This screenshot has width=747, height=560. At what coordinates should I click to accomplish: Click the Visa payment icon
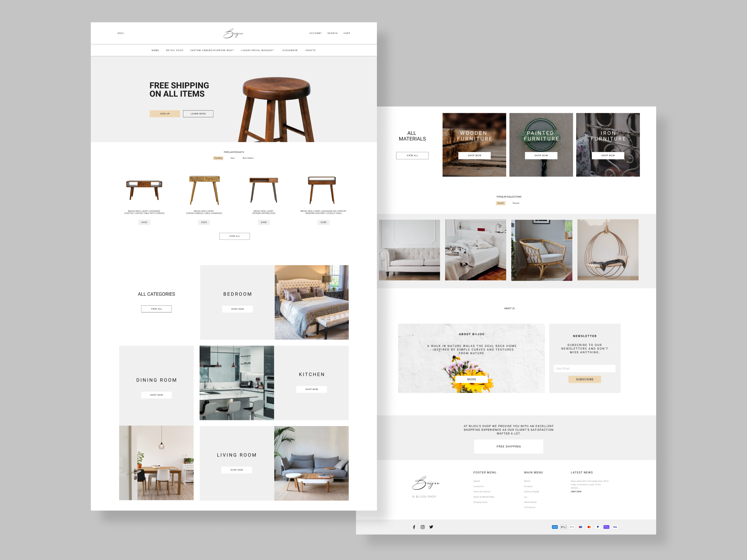[615, 527]
